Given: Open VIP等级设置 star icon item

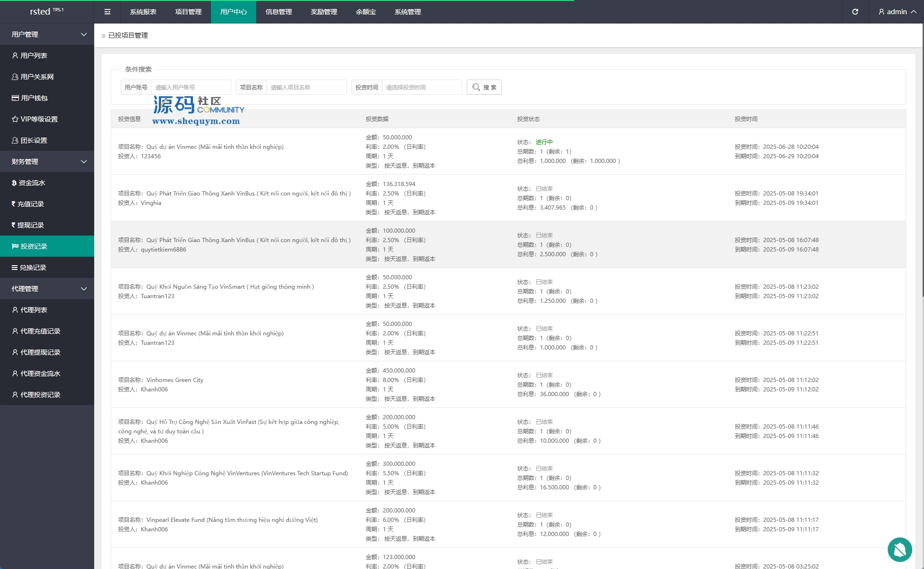Looking at the screenshot, I should click(39, 119).
